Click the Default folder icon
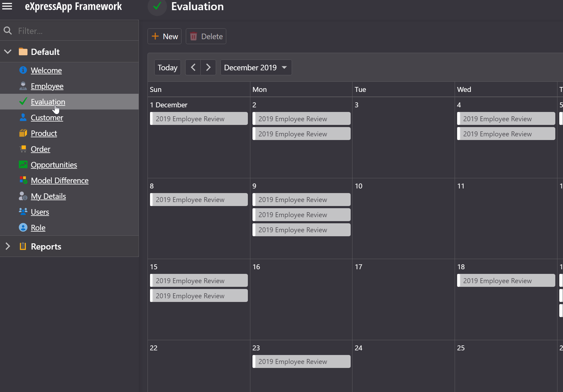 (x=23, y=52)
